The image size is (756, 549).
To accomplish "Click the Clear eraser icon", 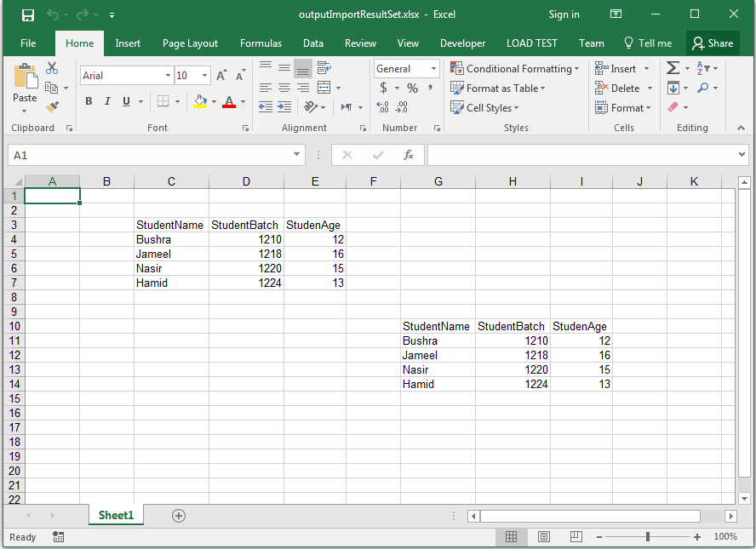I will (673, 107).
